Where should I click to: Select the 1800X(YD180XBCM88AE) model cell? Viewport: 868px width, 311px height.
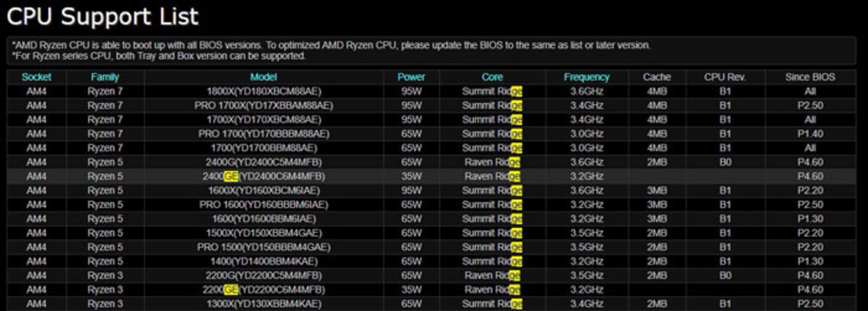click(x=264, y=91)
